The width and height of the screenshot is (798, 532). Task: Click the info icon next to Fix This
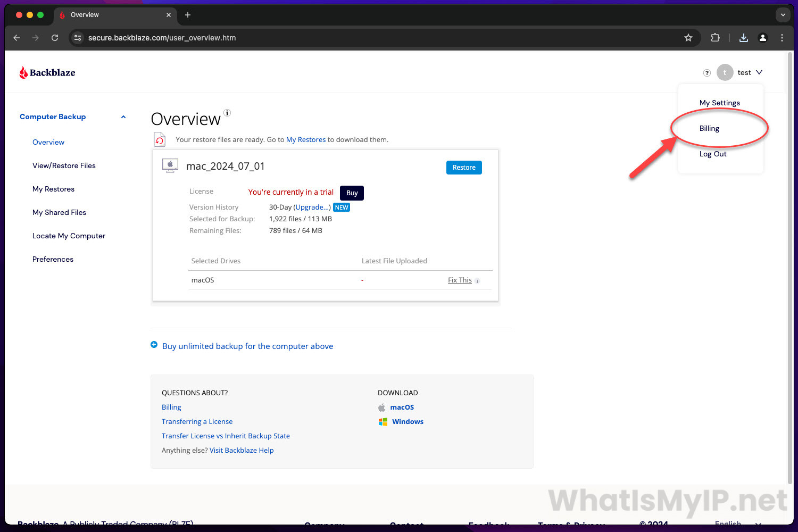point(477,281)
